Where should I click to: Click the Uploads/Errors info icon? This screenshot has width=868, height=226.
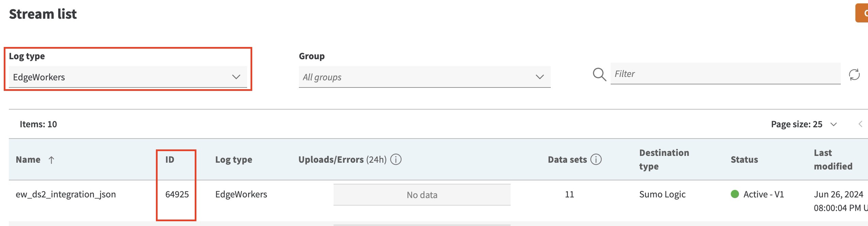(396, 159)
